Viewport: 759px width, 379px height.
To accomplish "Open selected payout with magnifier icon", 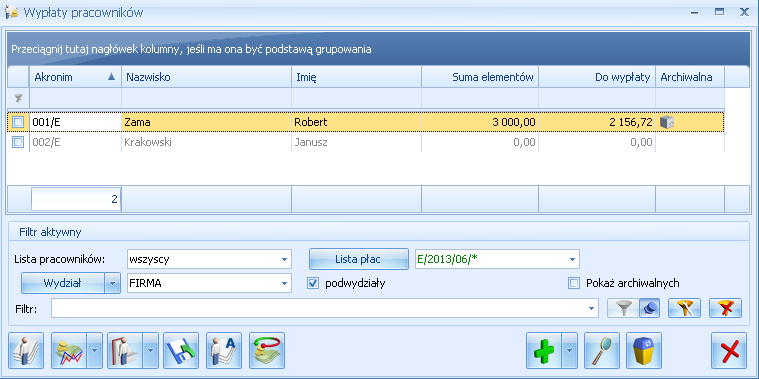I will (x=602, y=350).
